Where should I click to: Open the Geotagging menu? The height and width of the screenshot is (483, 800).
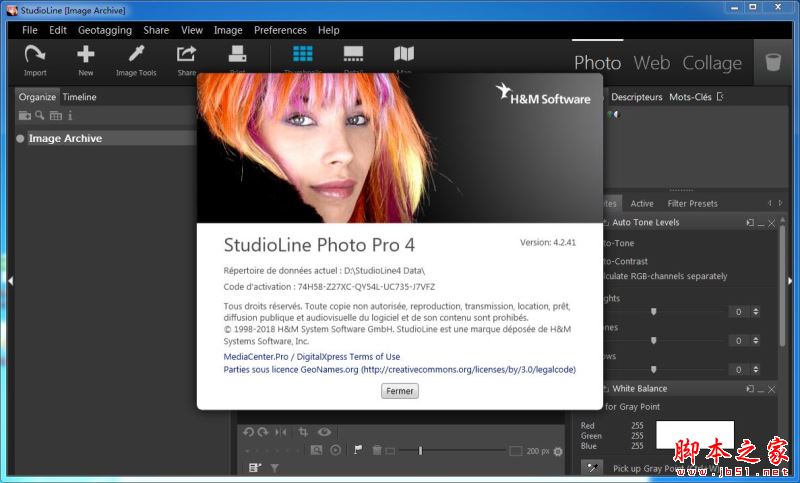coord(105,30)
